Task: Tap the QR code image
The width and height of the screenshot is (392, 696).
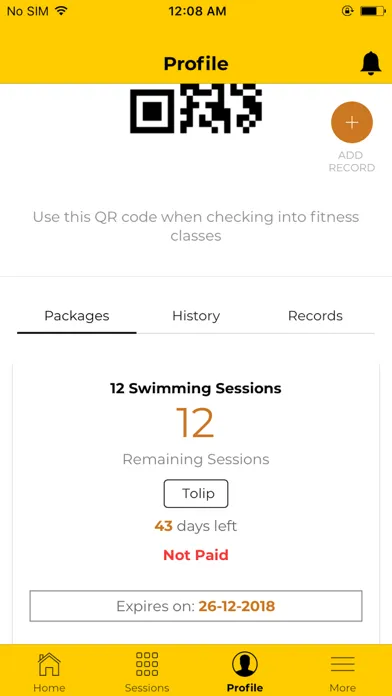Action: [196, 109]
